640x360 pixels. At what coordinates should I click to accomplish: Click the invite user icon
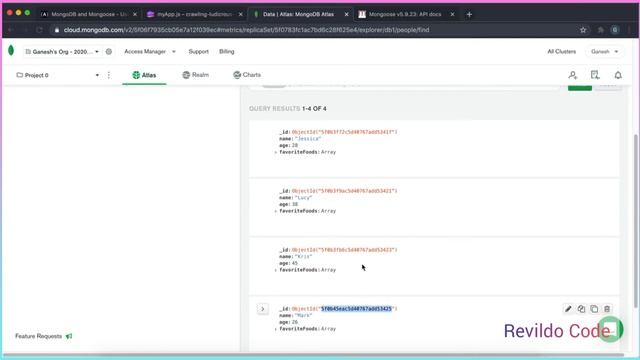click(573, 75)
